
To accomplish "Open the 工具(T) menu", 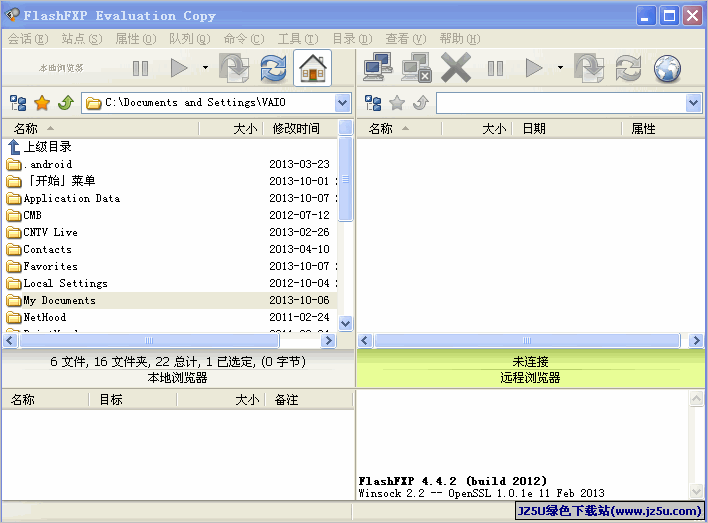I will pyautogui.click(x=298, y=39).
